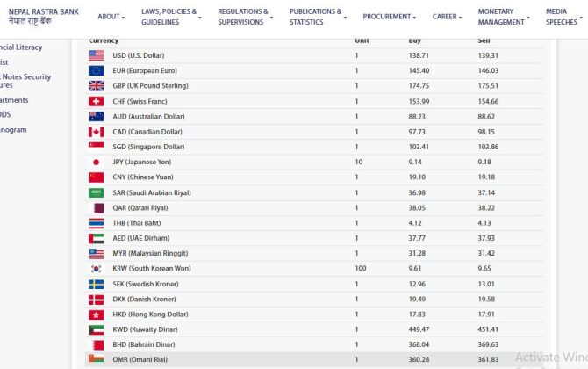Expand the About dropdown menu
The width and height of the screenshot is (588, 369).
(111, 17)
